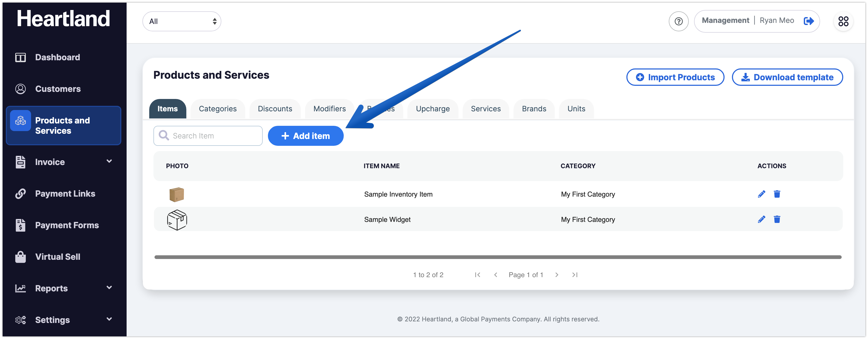Edit Sample Widget with pencil icon
The height and width of the screenshot is (339, 868).
(761, 219)
